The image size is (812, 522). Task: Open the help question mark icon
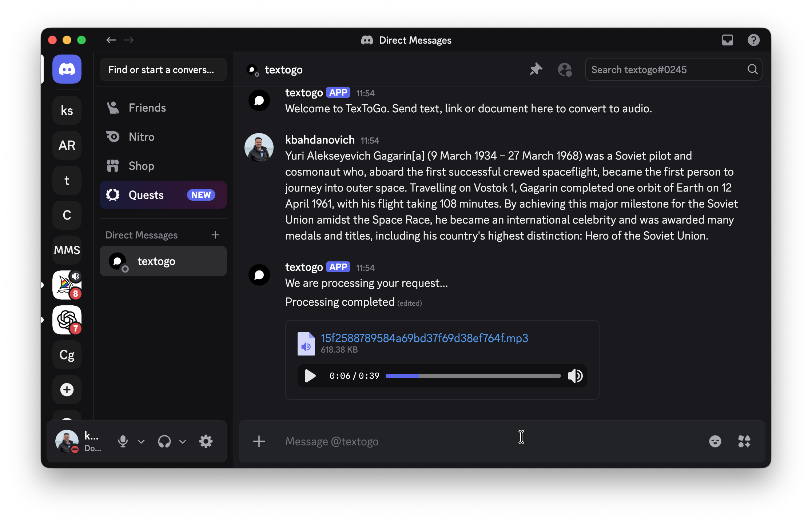click(754, 40)
